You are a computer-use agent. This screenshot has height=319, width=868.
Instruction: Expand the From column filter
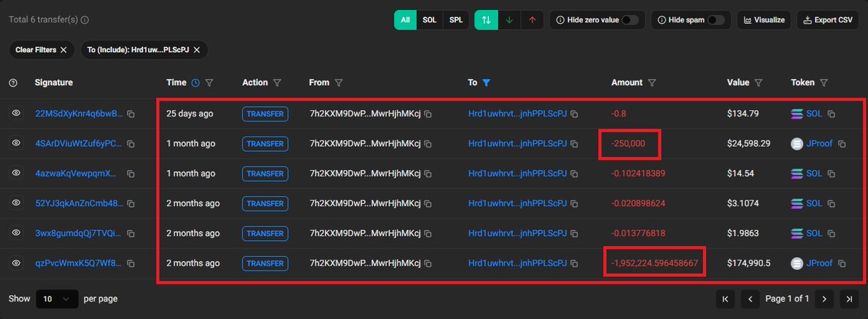point(339,83)
